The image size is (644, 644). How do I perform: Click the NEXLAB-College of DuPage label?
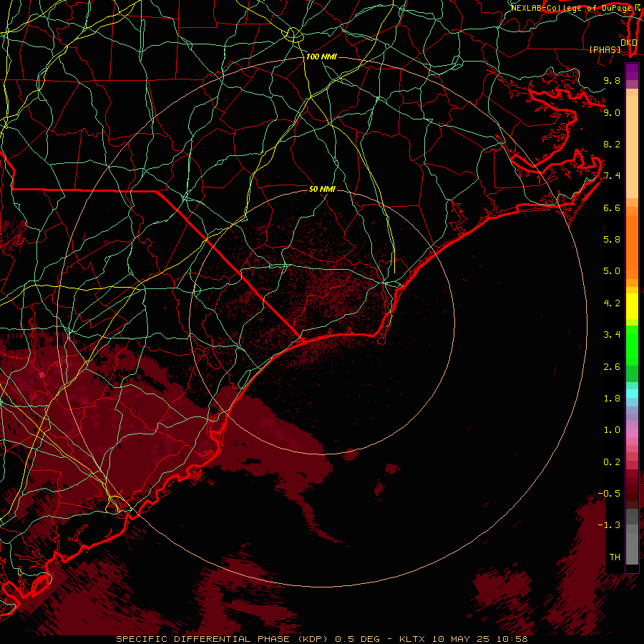(x=571, y=8)
